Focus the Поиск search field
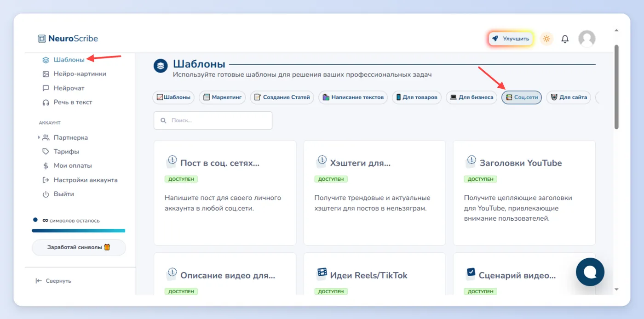The height and width of the screenshot is (319, 644). 213,120
